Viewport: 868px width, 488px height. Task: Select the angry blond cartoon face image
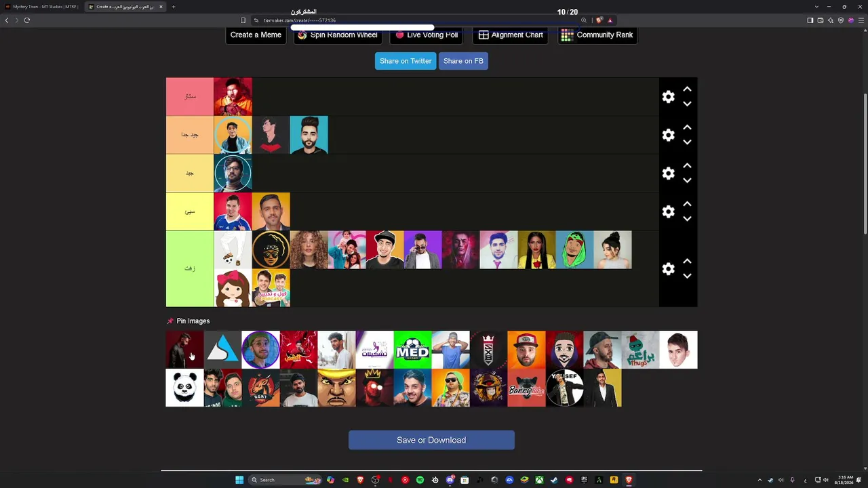[x=337, y=388]
